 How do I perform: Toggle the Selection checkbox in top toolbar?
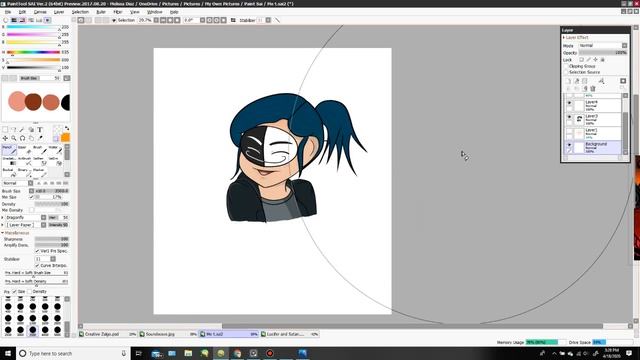114,20
